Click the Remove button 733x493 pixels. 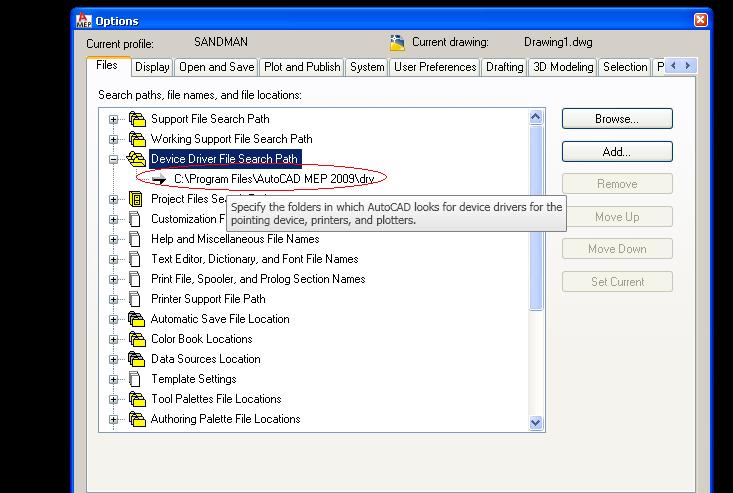tap(617, 184)
